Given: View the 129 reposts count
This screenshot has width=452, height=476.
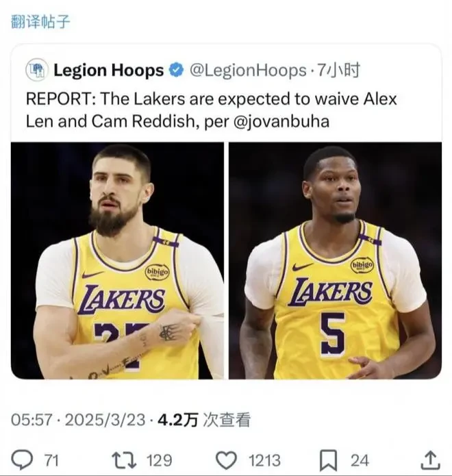Looking at the screenshot, I should 160,460.
